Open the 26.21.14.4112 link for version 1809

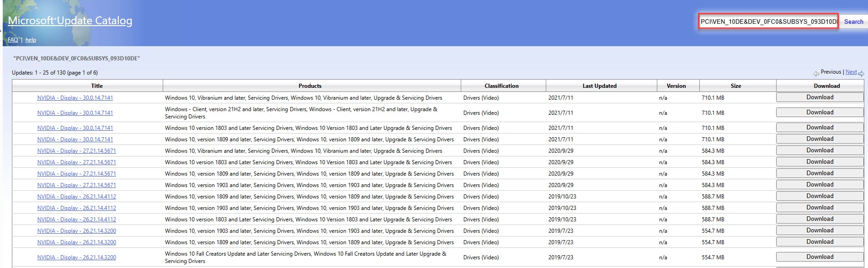[76, 197]
